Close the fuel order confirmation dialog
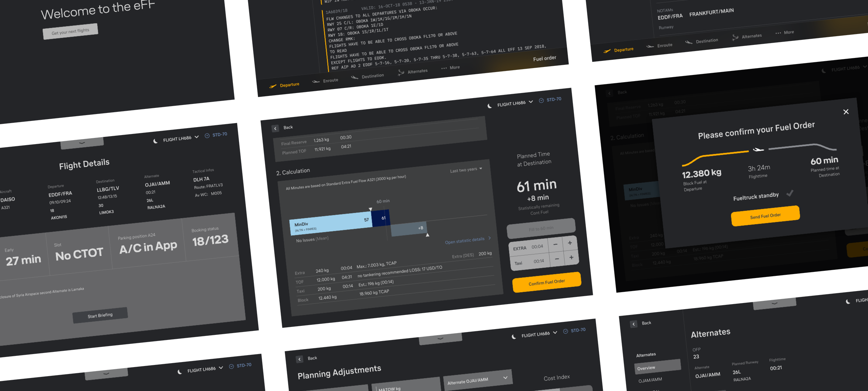868x391 pixels. point(846,112)
